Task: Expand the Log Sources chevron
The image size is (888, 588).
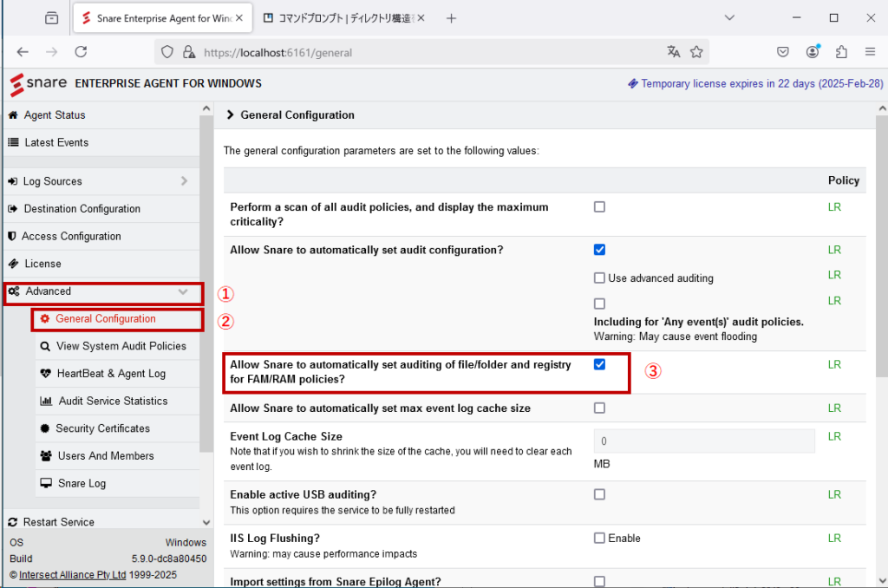Action: (x=184, y=181)
